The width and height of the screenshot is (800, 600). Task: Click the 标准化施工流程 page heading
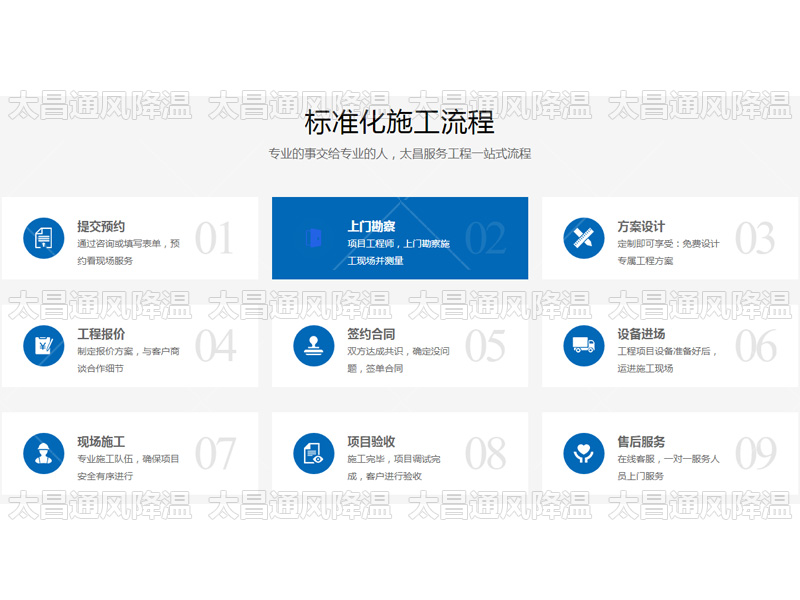400,127
